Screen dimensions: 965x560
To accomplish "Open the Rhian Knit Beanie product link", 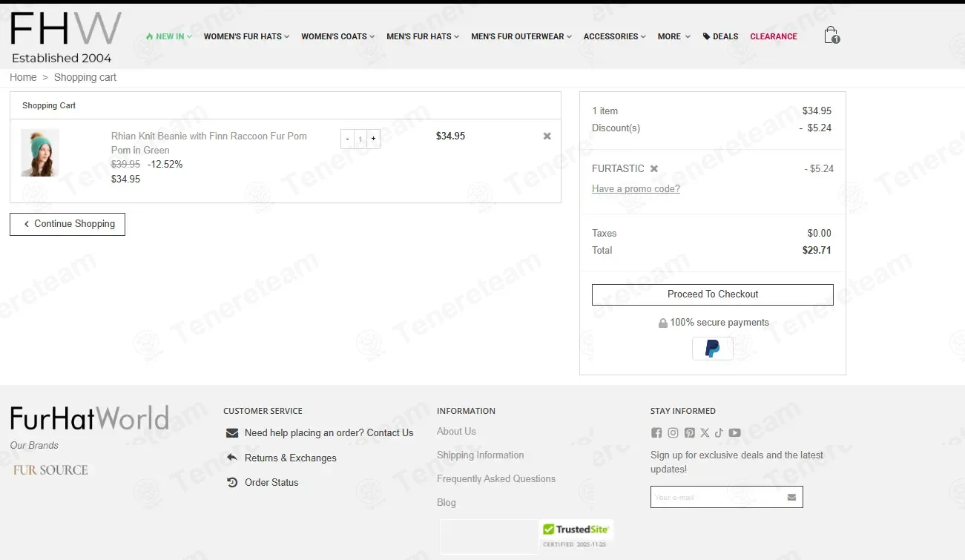I will pyautogui.click(x=209, y=142).
